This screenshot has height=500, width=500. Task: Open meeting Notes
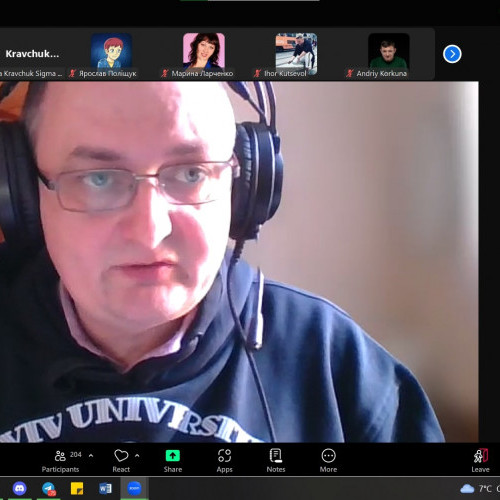pyautogui.click(x=276, y=461)
